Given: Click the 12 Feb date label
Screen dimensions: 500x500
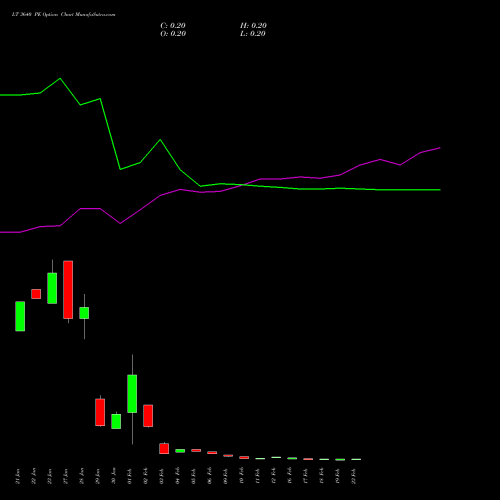Looking at the screenshot, I should [x=274, y=476].
